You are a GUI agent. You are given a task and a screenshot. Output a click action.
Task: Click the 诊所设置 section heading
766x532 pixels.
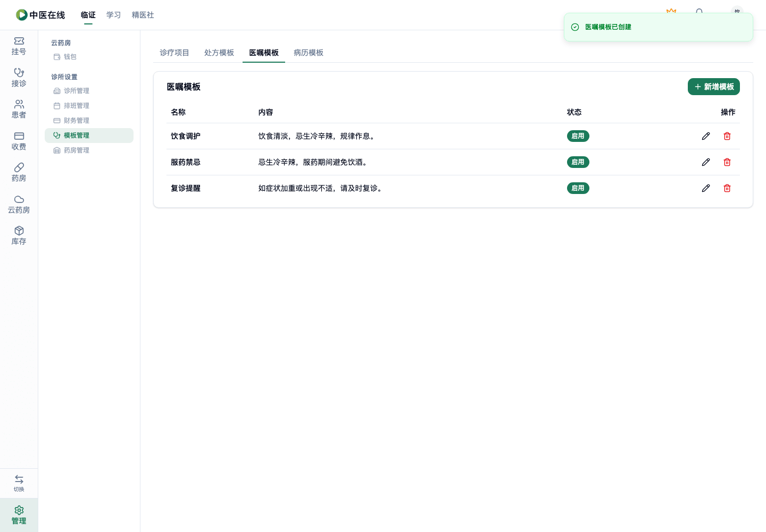(64, 77)
